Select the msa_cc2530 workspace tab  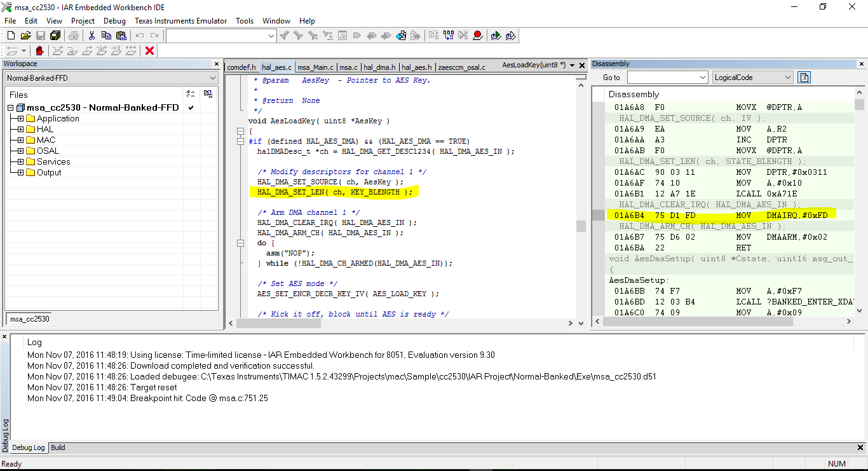[x=29, y=319]
